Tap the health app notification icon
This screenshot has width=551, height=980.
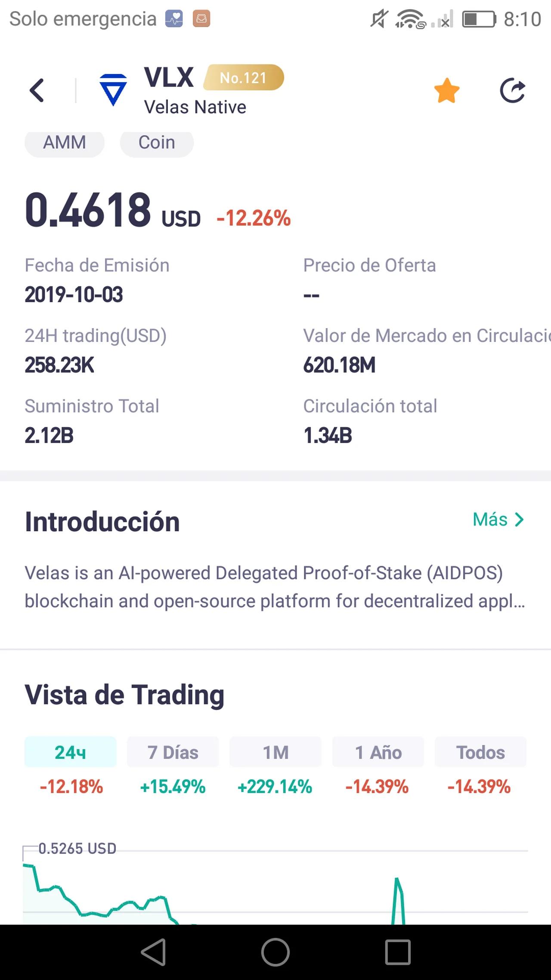pos(174,19)
